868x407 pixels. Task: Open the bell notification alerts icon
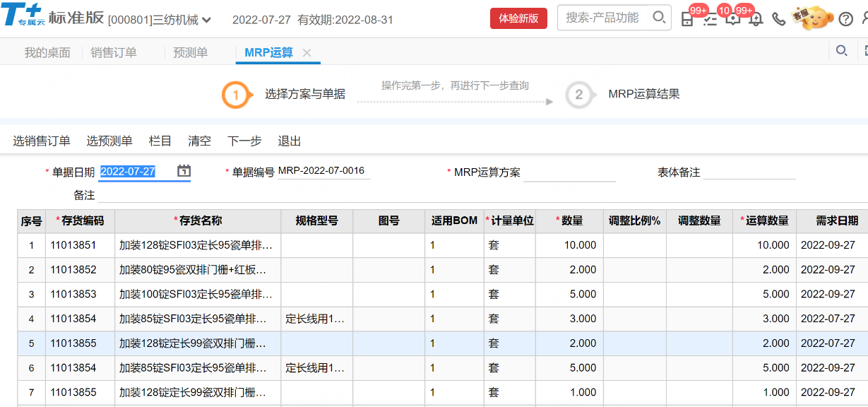(756, 19)
